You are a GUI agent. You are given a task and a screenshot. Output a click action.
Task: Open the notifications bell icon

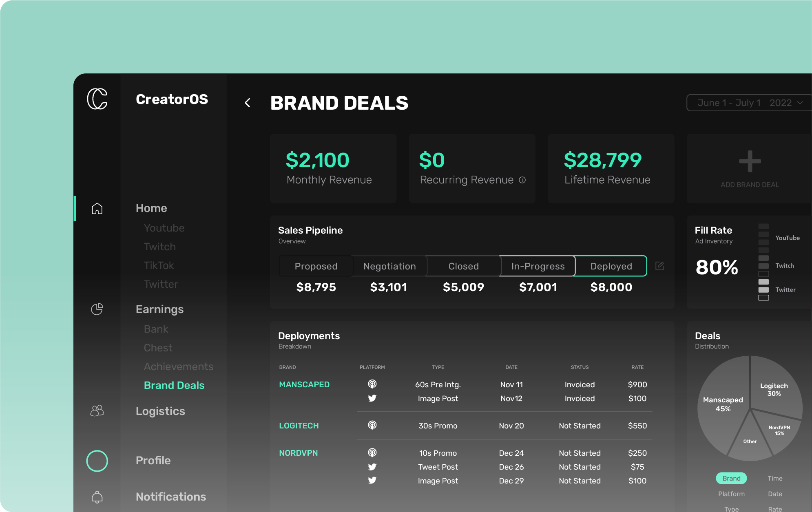[97, 497]
